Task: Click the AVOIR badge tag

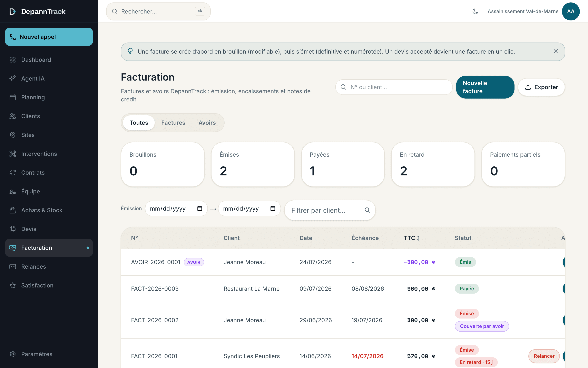Action: pyautogui.click(x=194, y=262)
